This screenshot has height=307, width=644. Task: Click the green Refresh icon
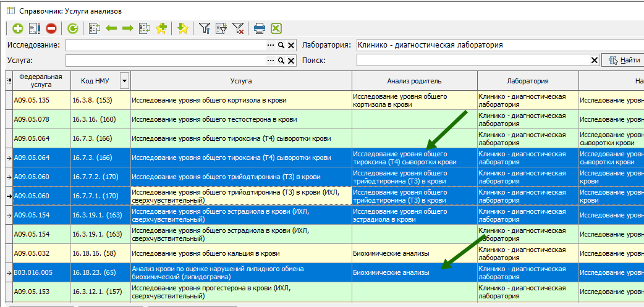[73, 29]
